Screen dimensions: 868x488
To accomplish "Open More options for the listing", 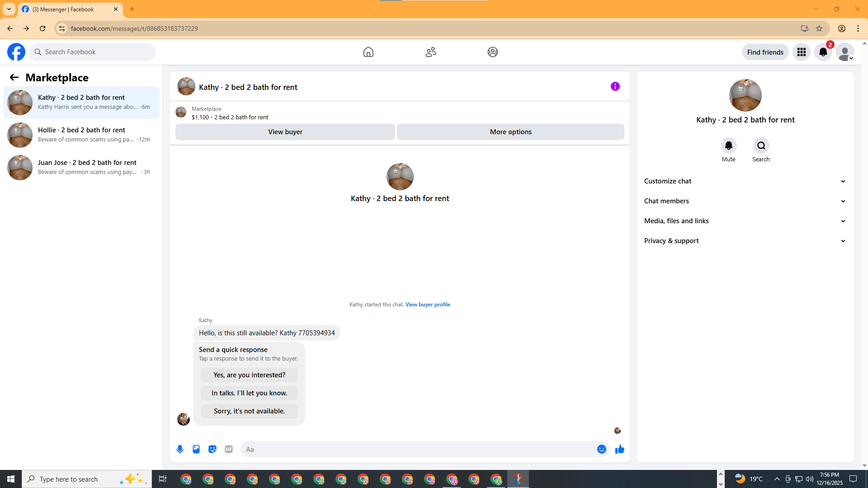I will point(511,132).
